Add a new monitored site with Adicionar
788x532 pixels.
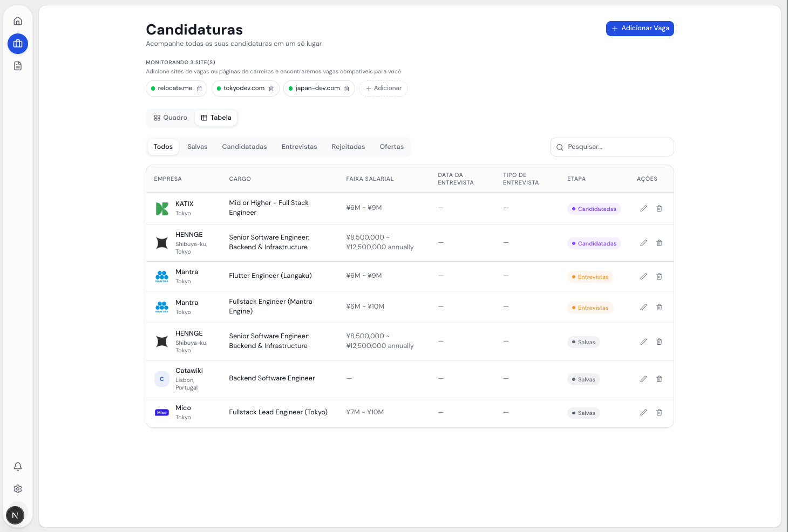[383, 88]
